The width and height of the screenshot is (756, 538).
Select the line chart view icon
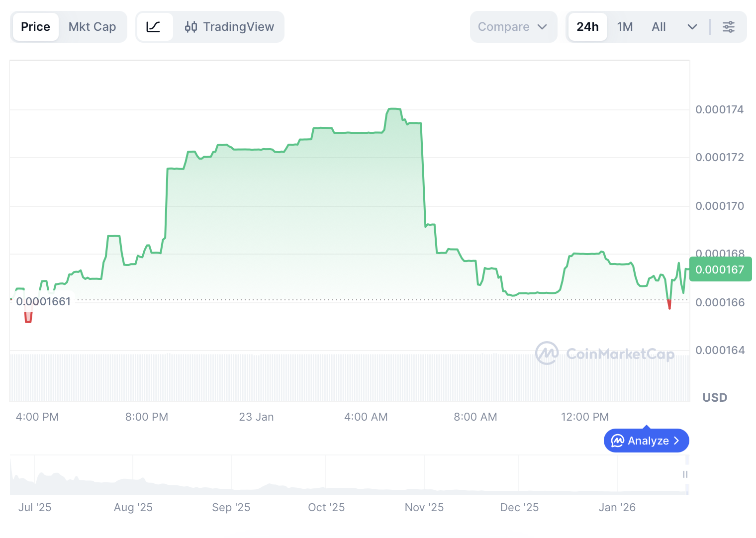point(154,27)
